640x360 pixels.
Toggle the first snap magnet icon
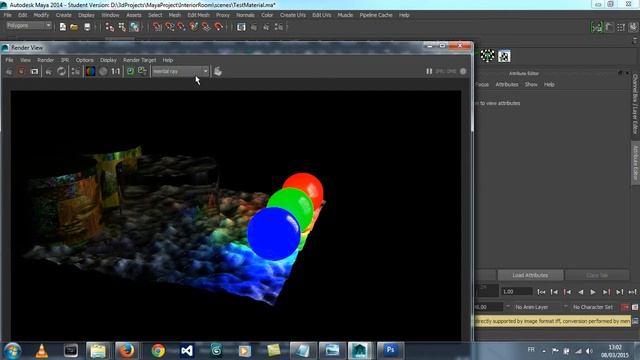click(x=157, y=27)
